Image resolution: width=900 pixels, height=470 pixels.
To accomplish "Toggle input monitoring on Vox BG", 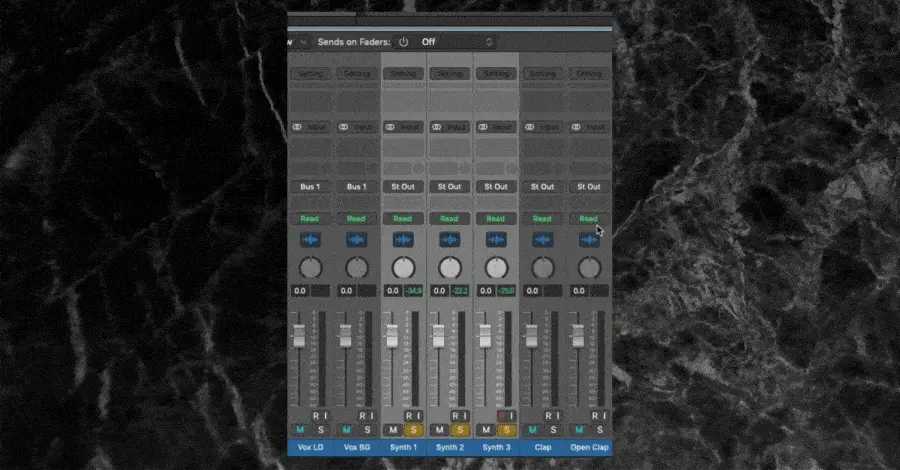I will point(372,415).
